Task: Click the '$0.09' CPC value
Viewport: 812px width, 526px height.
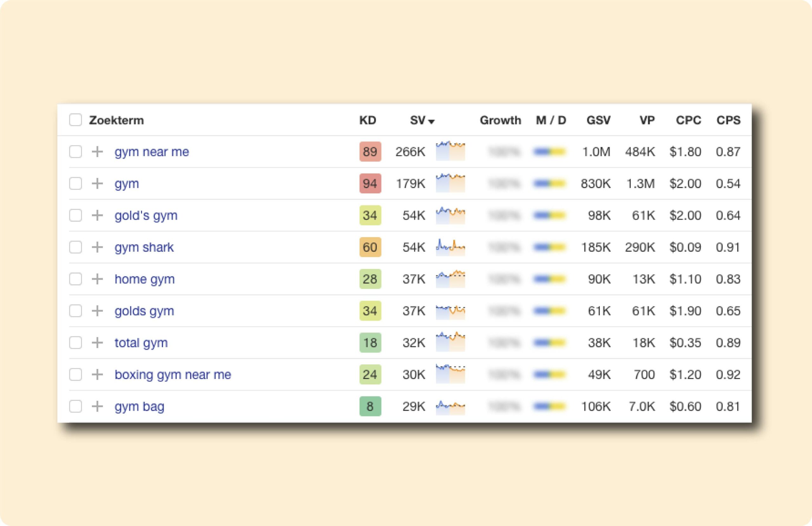Action: click(x=685, y=247)
